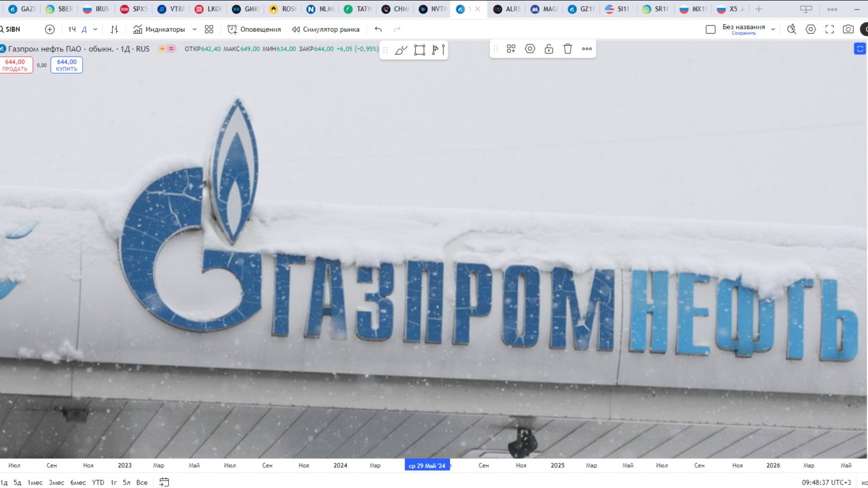Delete the selected drawing with trash icon
868x488 pixels.
[x=568, y=49]
